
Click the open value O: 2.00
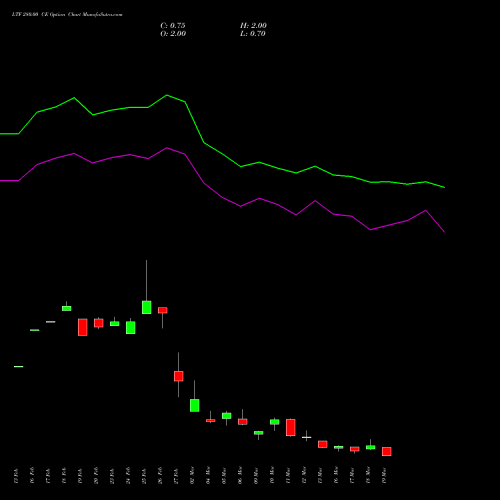[x=173, y=34]
